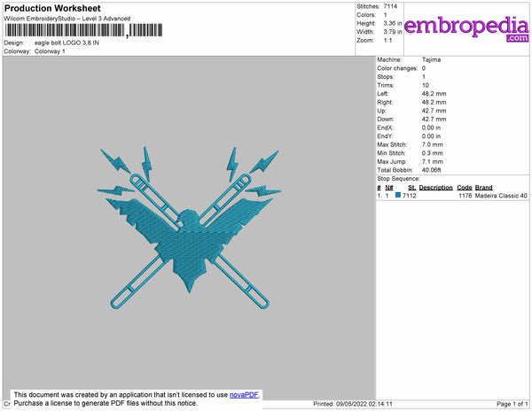Select the Up value '42.7 mm'
Image resolution: width=532 pixels, height=411 pixels.
tap(434, 111)
